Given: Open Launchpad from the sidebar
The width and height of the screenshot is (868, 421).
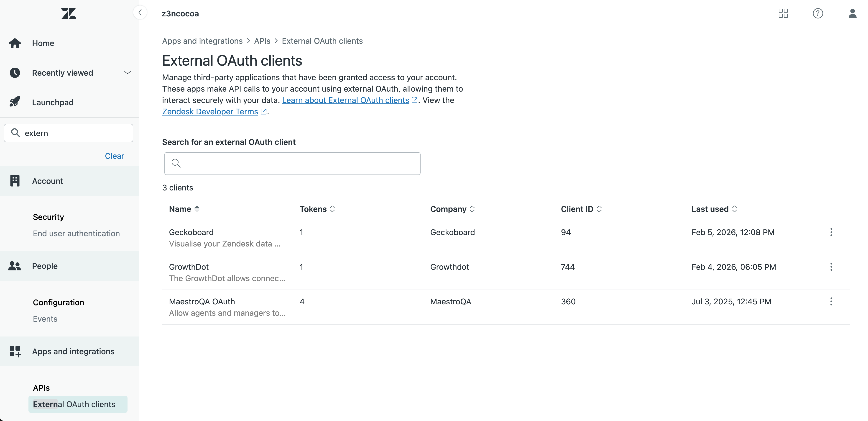Looking at the screenshot, I should (53, 103).
